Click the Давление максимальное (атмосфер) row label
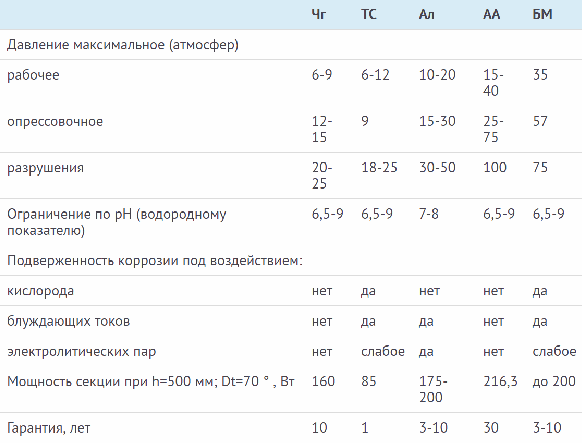 point(123,45)
